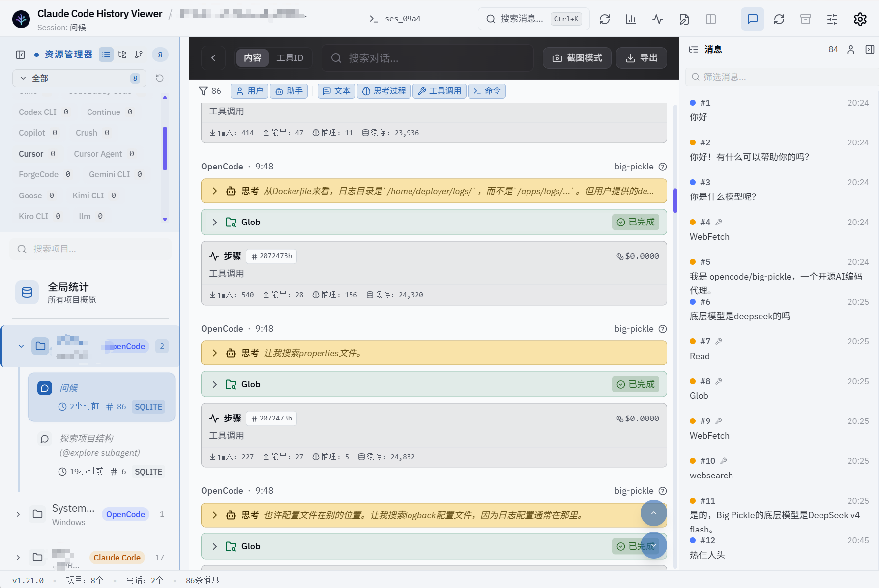This screenshot has width=879, height=588.
Task: Enable 截图模式 screenshot mode
Action: point(577,58)
